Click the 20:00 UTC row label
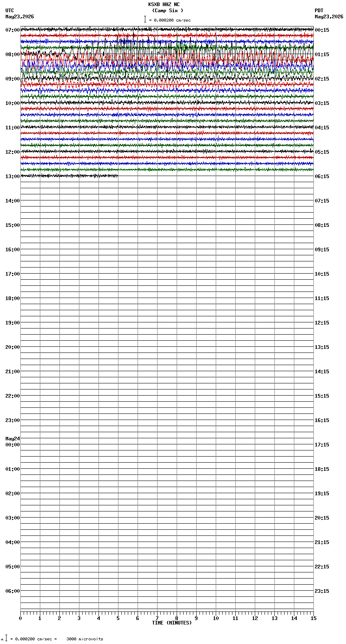This screenshot has height=644, width=346. pos(13,347)
